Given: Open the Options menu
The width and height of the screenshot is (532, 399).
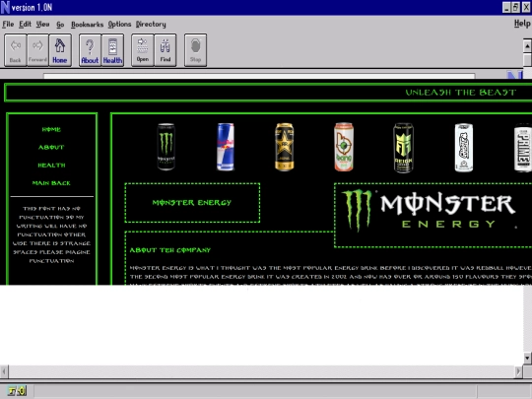Looking at the screenshot, I should (x=119, y=25).
